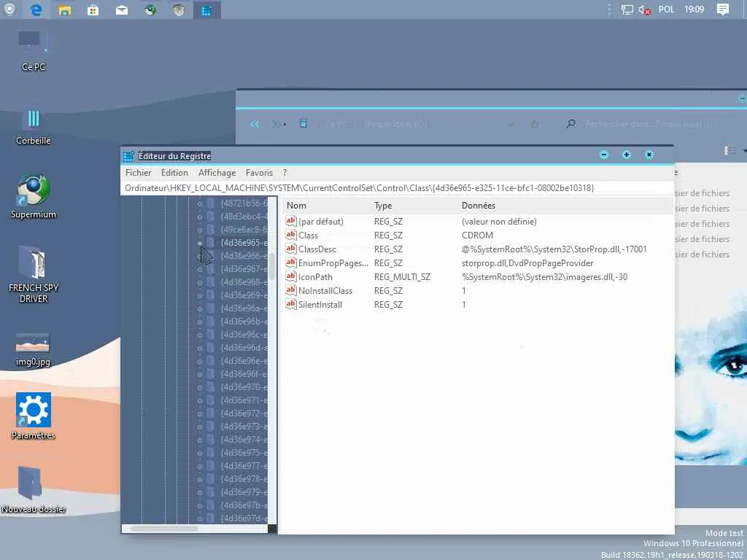Image resolution: width=747 pixels, height=560 pixels.
Task: Select the Nouveau dossier desktop folder
Action: [33, 489]
